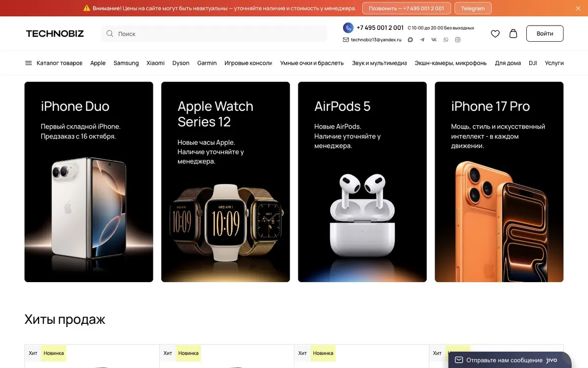Image resolution: width=588 pixels, height=368 pixels.
Task: Open the shopping bag cart icon
Action: tap(513, 33)
